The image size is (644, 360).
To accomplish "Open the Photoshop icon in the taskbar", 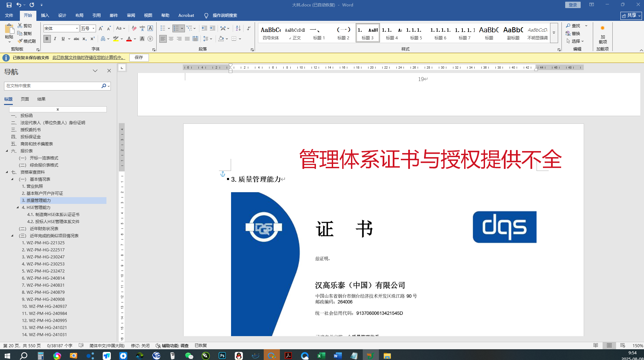I will (222, 356).
